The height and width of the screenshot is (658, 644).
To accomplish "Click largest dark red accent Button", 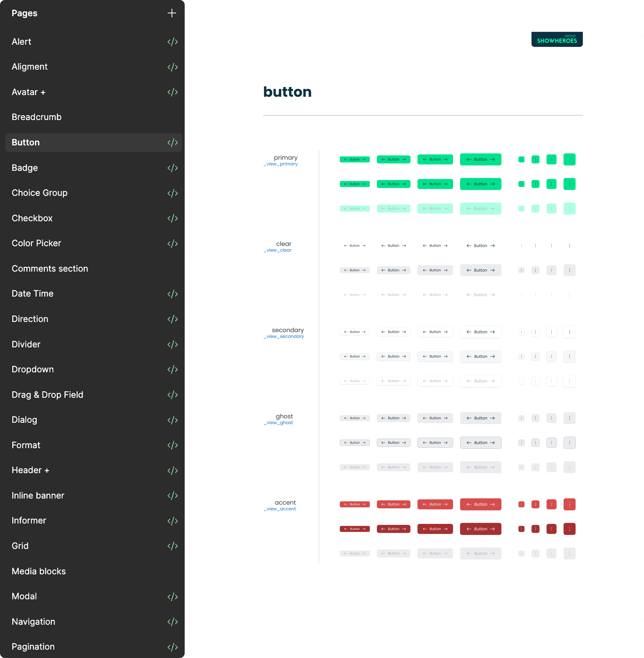I will (x=480, y=529).
